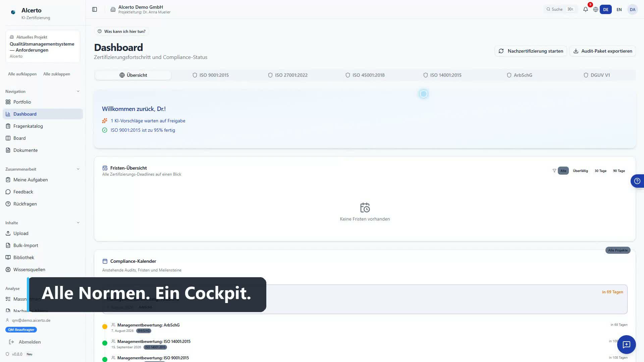Select the Alle deadline filter
Image resolution: width=644 pixels, height=362 pixels.
563,171
